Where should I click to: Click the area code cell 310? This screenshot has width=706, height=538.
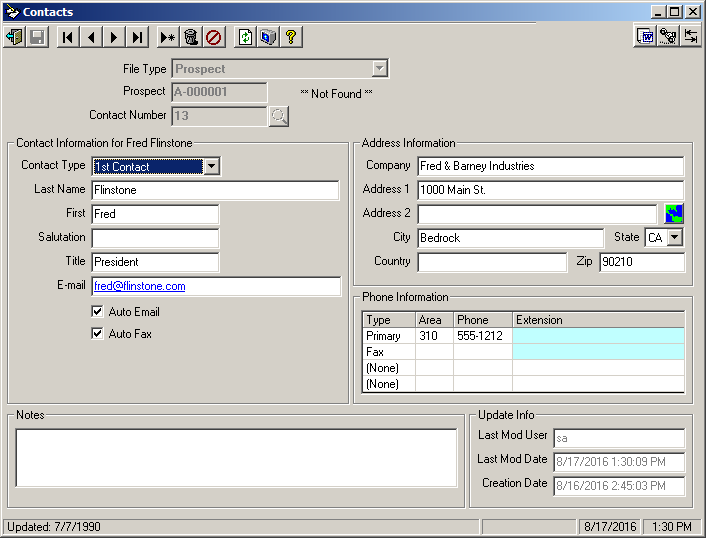point(434,336)
